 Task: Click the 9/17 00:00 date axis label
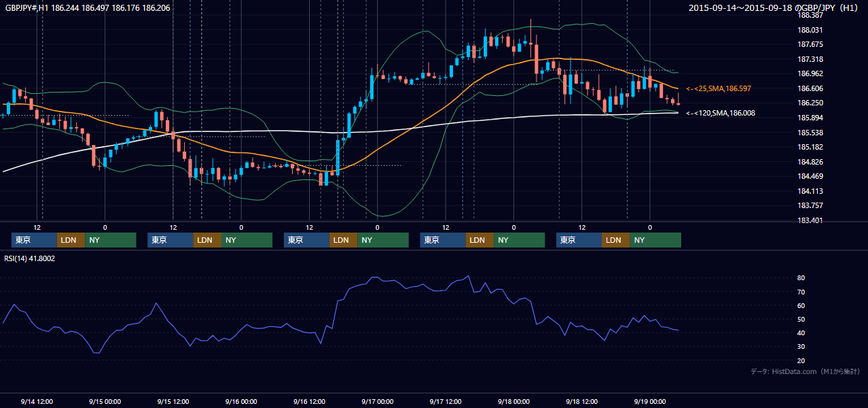pos(378,401)
